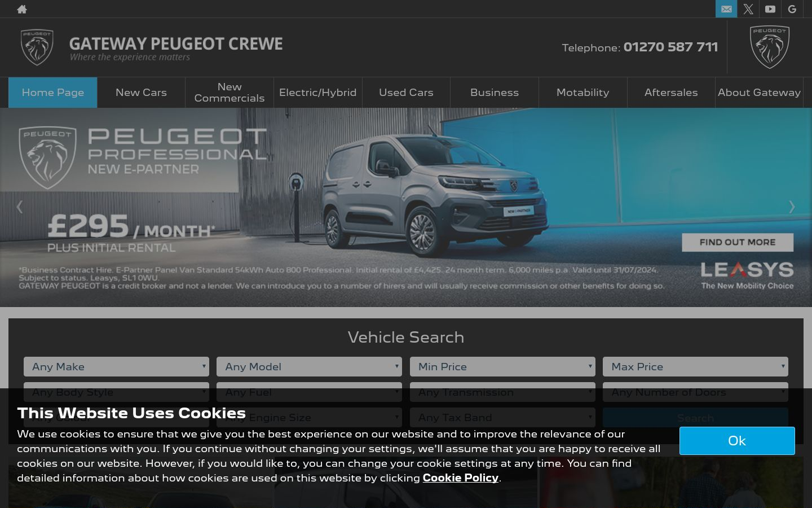This screenshot has width=812, height=508.
Task: Open the email envelope icon
Action: (x=726, y=9)
